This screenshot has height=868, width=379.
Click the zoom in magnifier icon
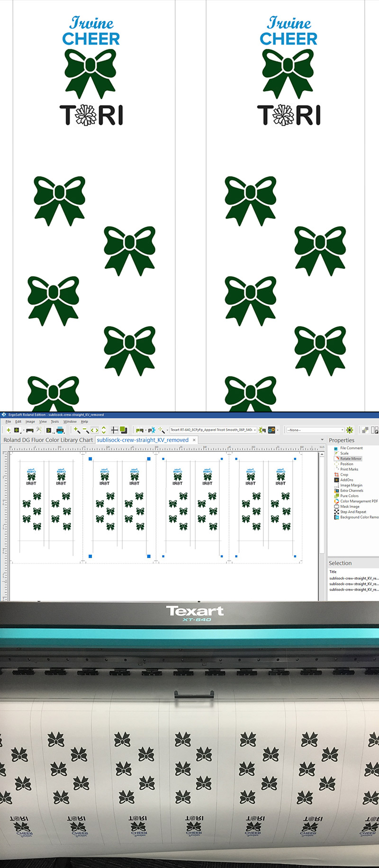tap(77, 430)
